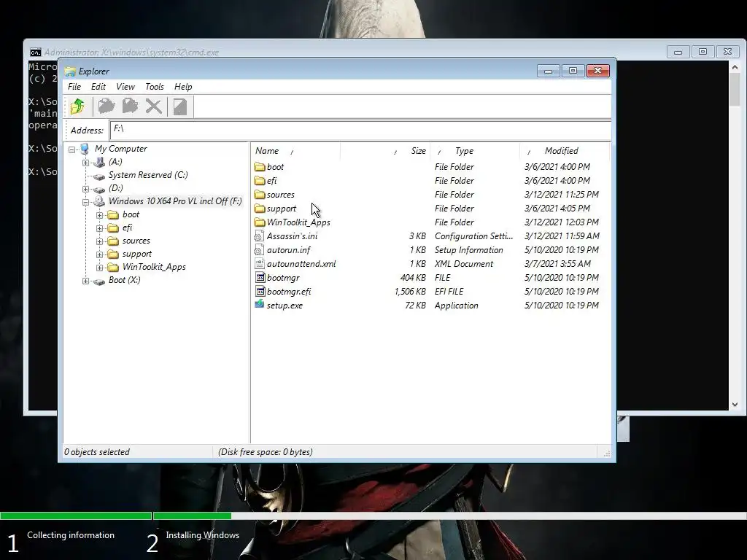Select the autorun.inf file icon

coord(259,249)
